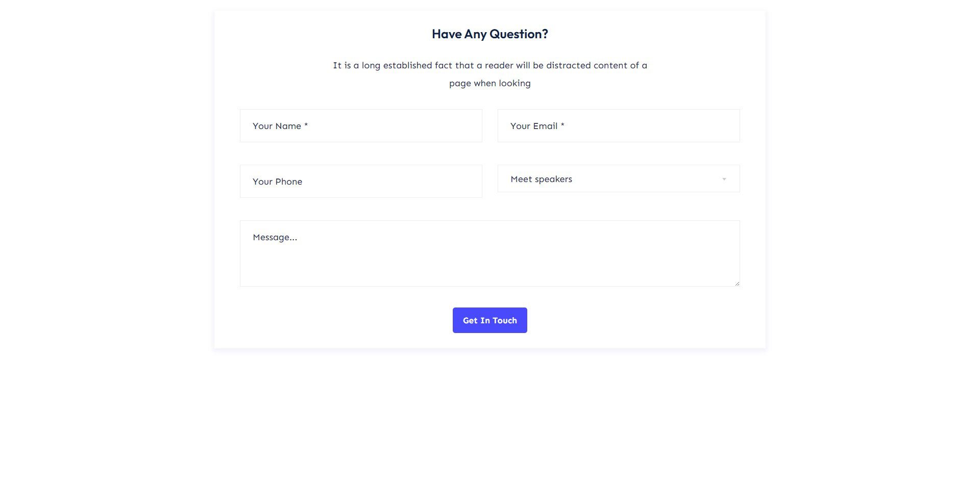Click the empty right end of the Email field
980x486 pixels.
(x=689, y=125)
